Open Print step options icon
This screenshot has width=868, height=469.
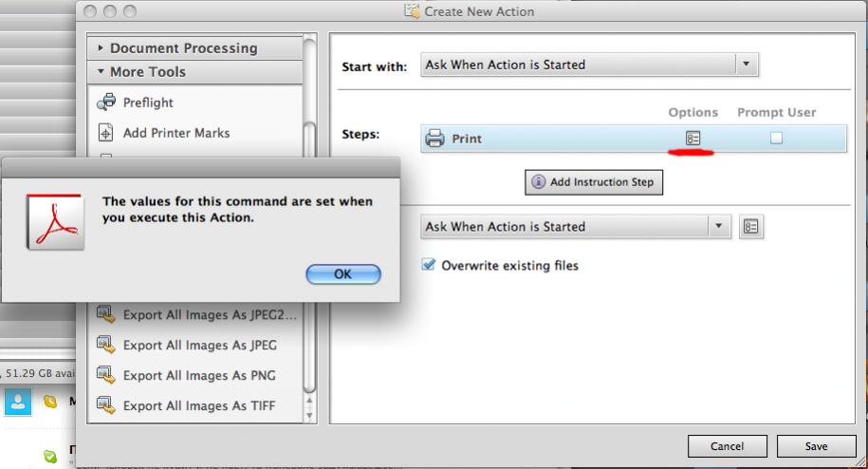coord(693,138)
